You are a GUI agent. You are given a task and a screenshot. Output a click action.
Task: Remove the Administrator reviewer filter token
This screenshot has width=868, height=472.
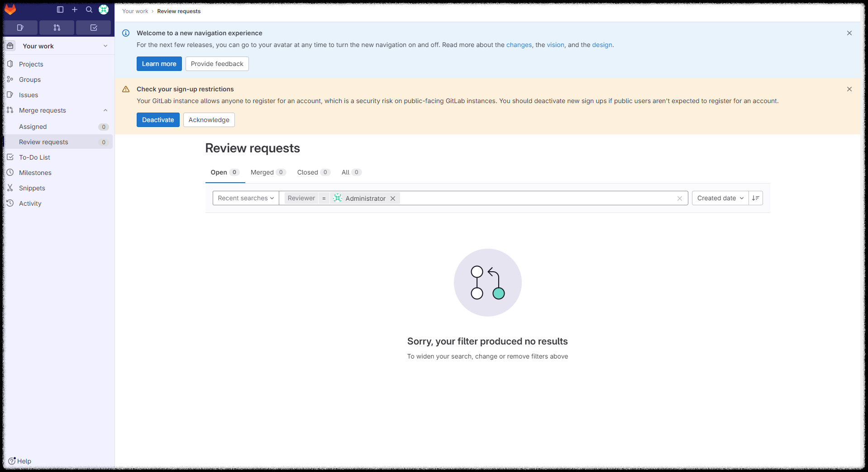pos(393,198)
